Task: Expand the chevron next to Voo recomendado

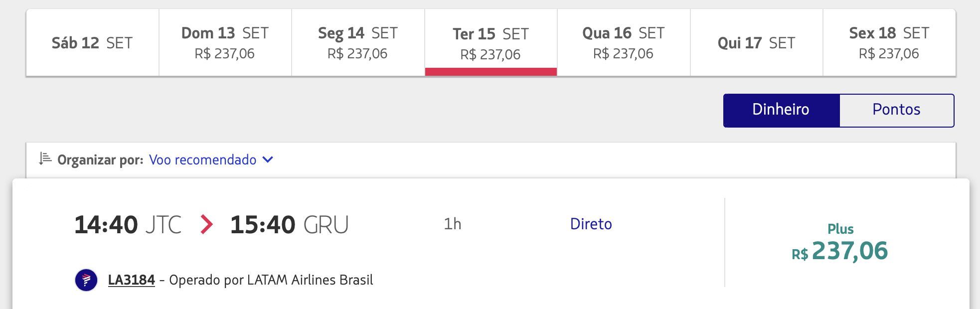Action: 268,159
